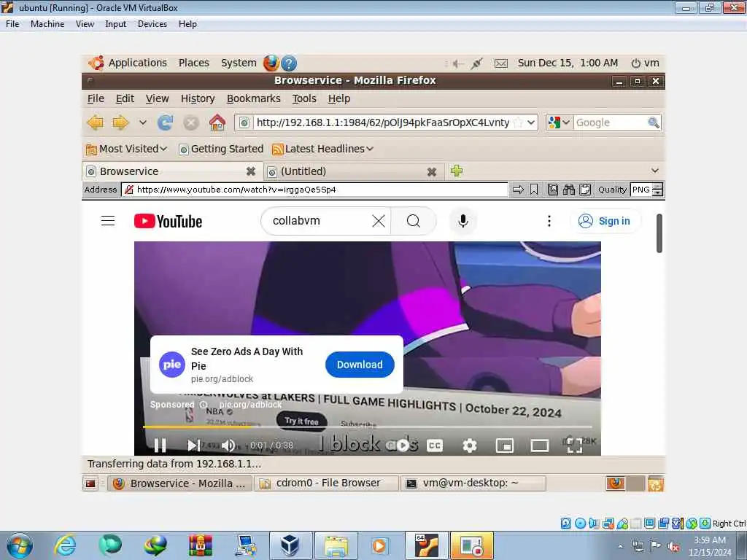
Task: Open the Google search engine selector
Action: pos(560,122)
